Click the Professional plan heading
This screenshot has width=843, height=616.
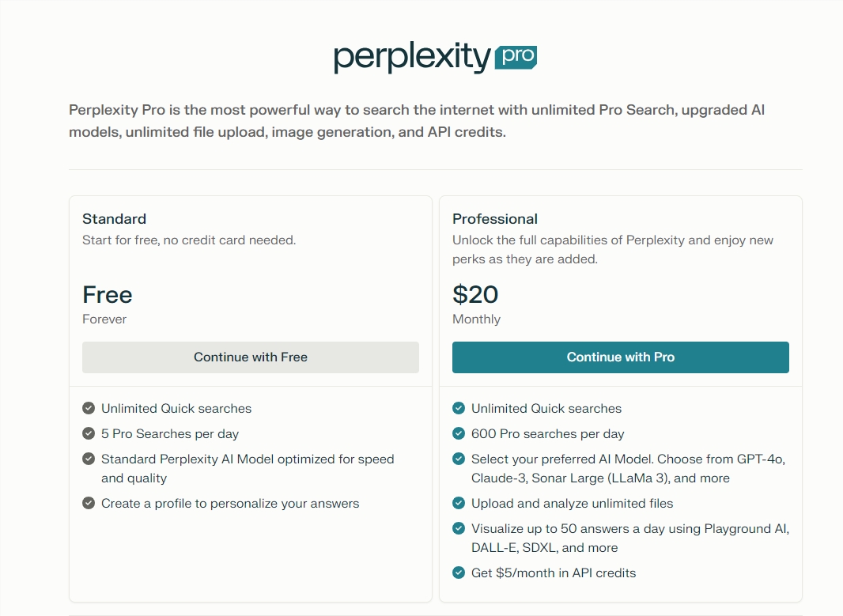[493, 219]
